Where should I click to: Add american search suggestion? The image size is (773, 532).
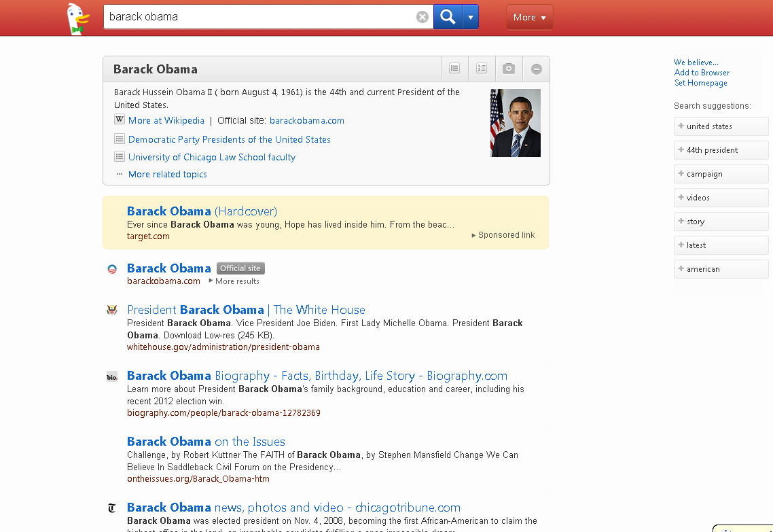click(x=721, y=268)
